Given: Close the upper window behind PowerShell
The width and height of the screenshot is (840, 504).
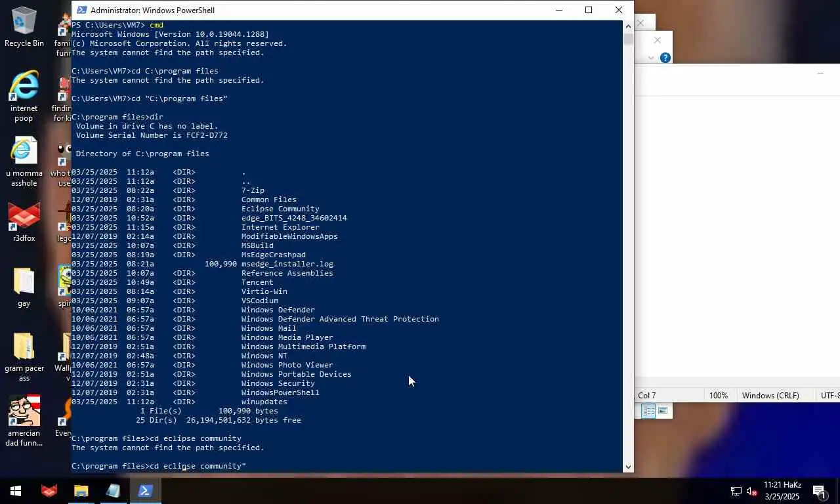Looking at the screenshot, I should [640, 23].
